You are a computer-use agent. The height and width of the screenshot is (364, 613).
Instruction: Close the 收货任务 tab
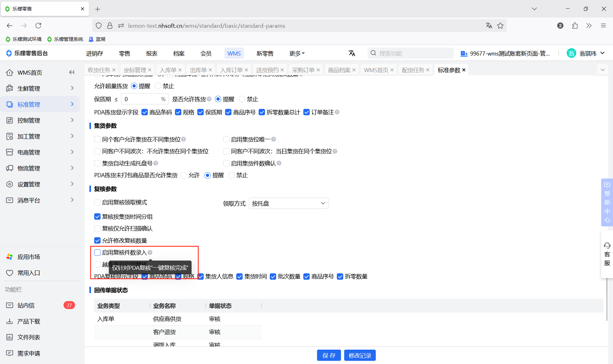[114, 70]
